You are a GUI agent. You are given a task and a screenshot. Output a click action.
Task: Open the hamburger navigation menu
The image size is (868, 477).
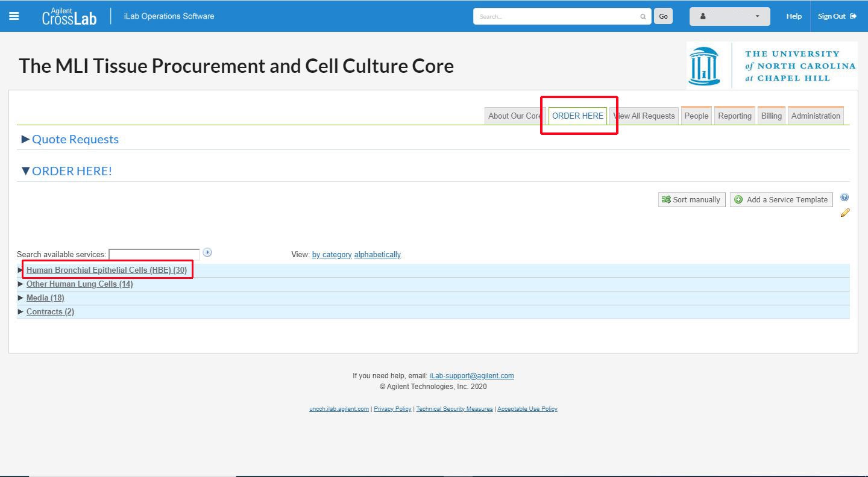pyautogui.click(x=14, y=16)
